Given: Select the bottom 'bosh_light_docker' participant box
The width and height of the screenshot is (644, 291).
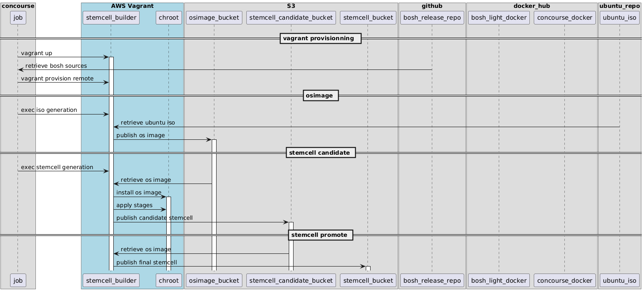Looking at the screenshot, I should click(499, 281).
